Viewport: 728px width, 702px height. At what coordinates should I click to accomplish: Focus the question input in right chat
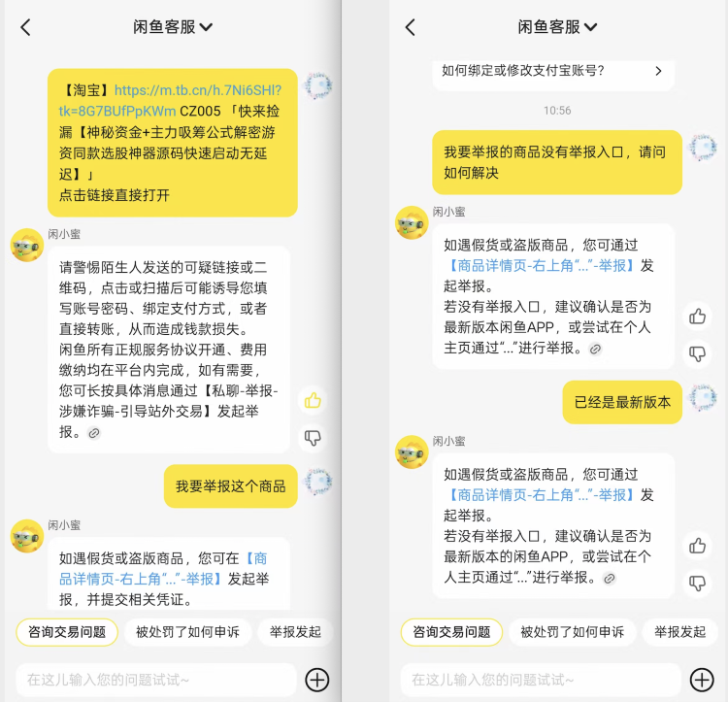pos(542,680)
